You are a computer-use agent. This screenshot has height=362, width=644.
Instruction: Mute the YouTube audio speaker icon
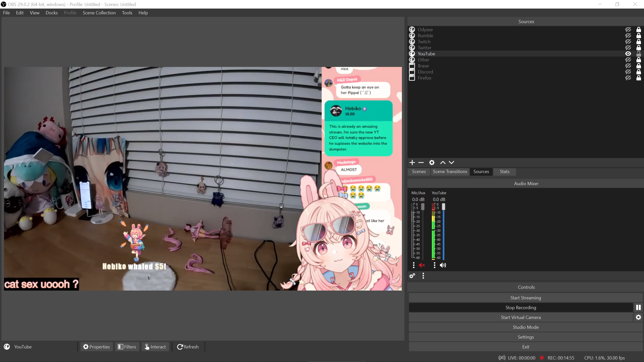pyautogui.click(x=443, y=265)
